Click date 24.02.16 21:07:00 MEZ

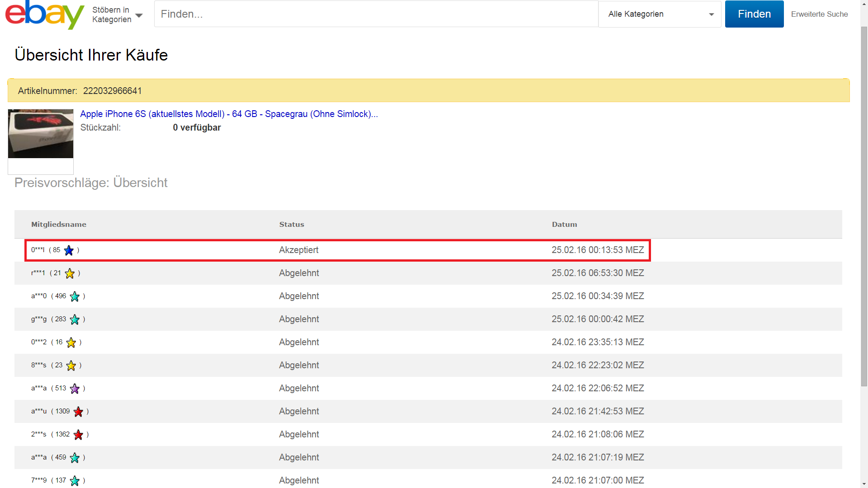tap(598, 480)
